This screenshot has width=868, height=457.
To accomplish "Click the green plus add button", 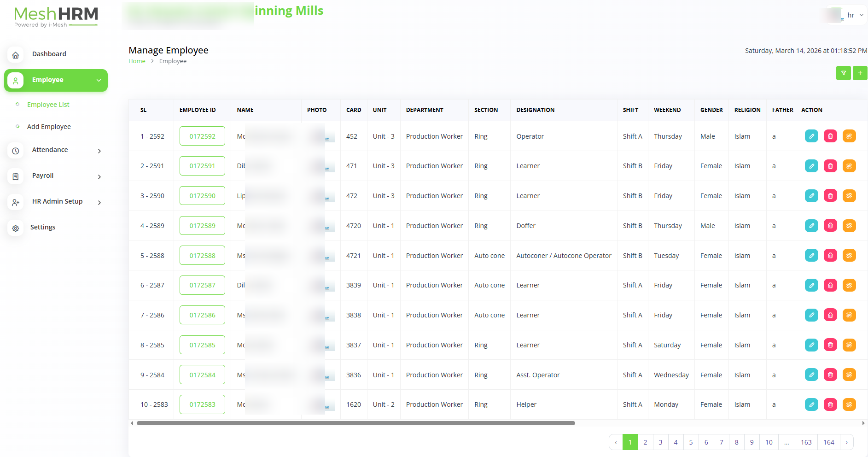I will click(x=860, y=73).
